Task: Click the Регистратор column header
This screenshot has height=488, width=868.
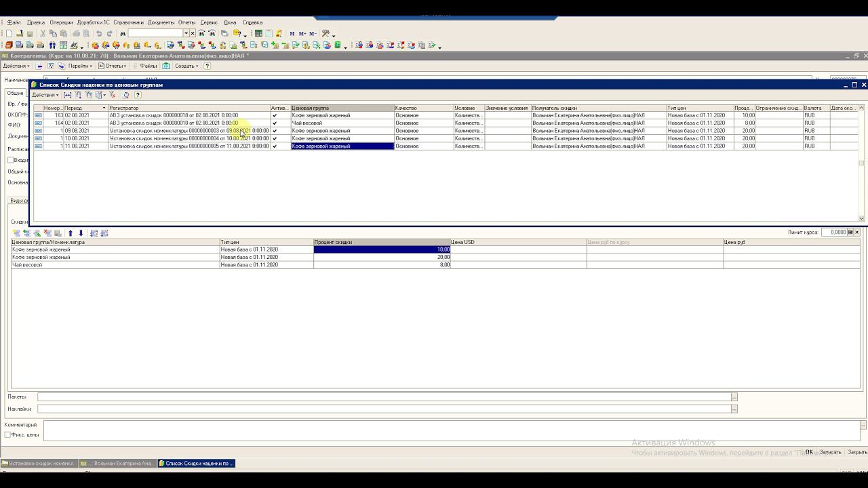Action: point(189,108)
